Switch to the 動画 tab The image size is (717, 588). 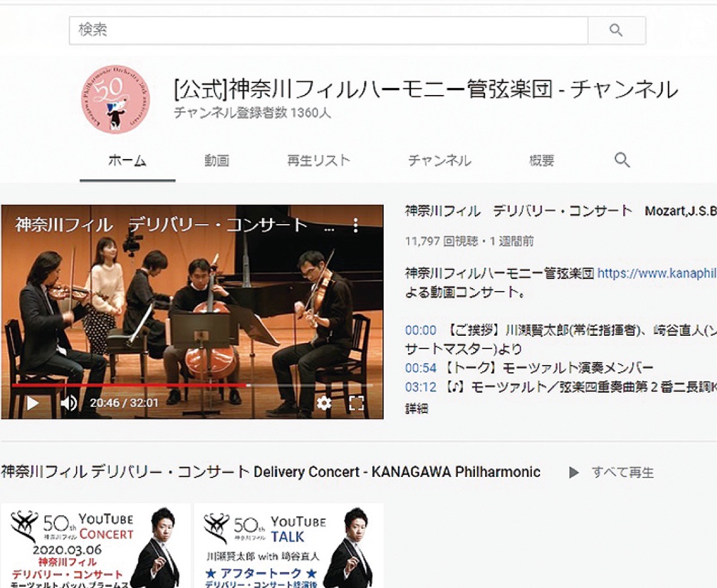click(x=216, y=161)
